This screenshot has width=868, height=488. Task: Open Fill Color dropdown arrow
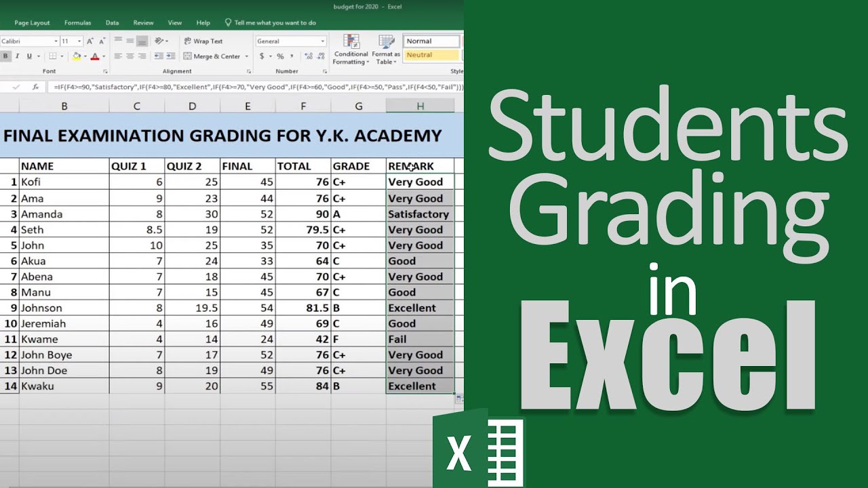[84, 56]
